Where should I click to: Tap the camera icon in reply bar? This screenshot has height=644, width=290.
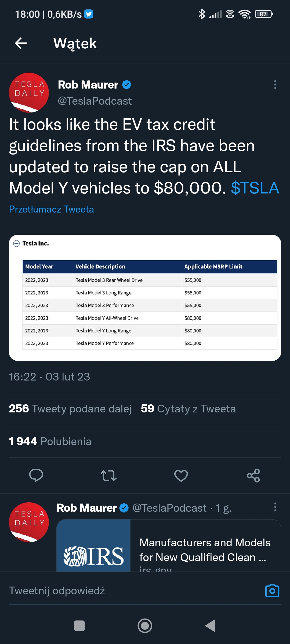point(272,591)
